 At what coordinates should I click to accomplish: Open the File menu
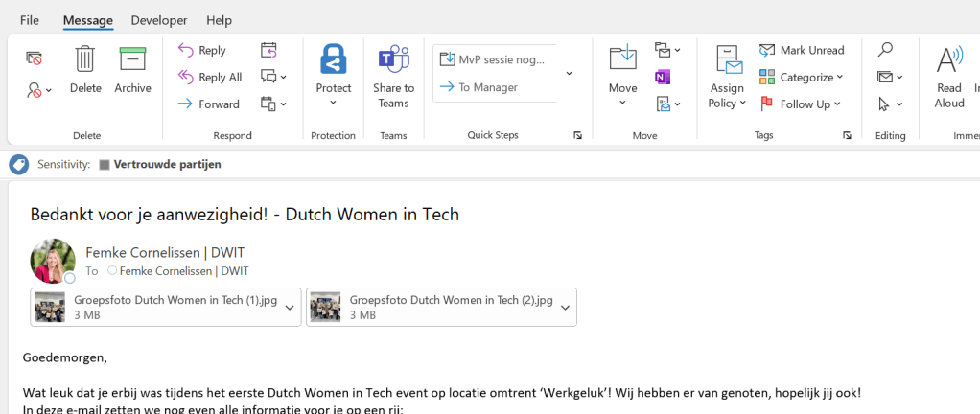pyautogui.click(x=30, y=20)
